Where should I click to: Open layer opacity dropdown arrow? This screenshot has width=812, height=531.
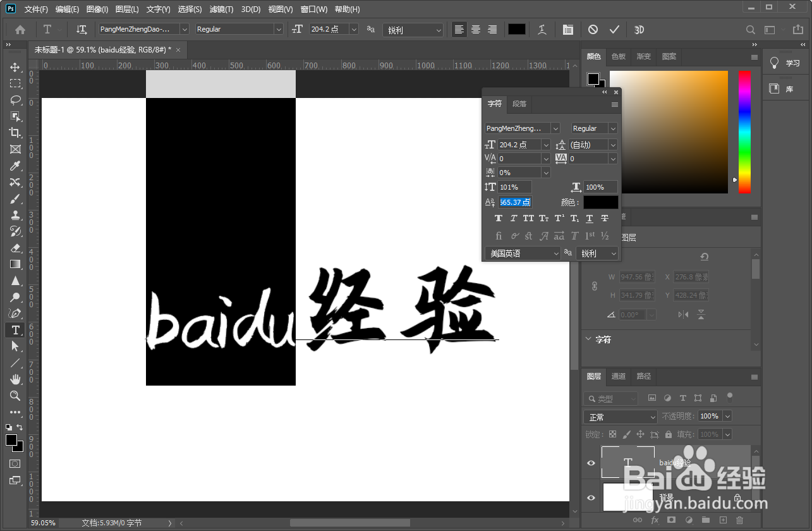click(x=727, y=416)
